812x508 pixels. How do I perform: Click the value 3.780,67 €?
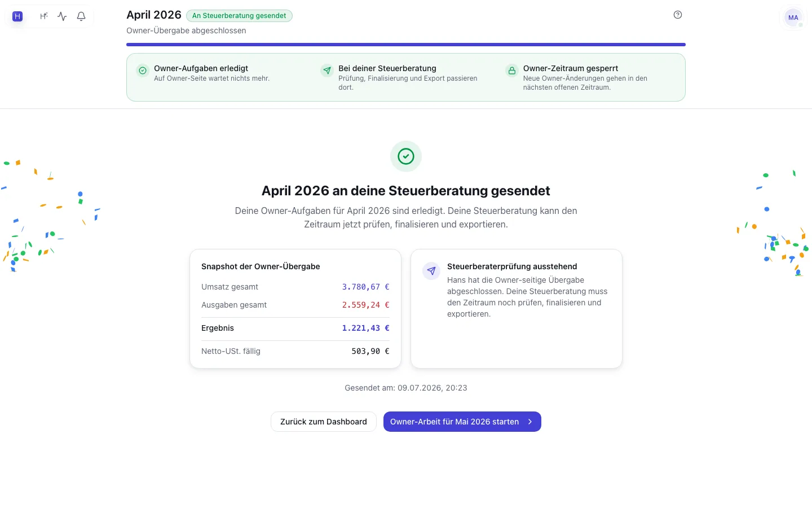click(366, 287)
